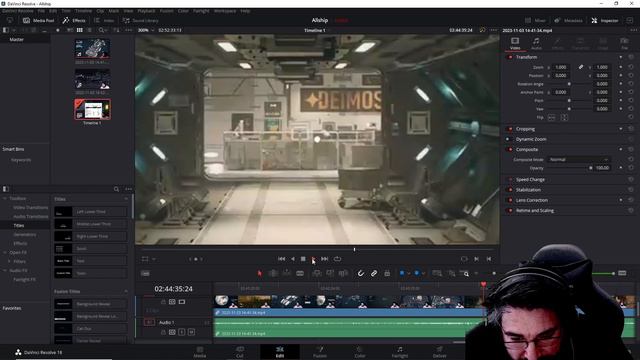The width and height of the screenshot is (640, 360).
Task: Play the timeline in reverse
Action: pyautogui.click(x=293, y=259)
